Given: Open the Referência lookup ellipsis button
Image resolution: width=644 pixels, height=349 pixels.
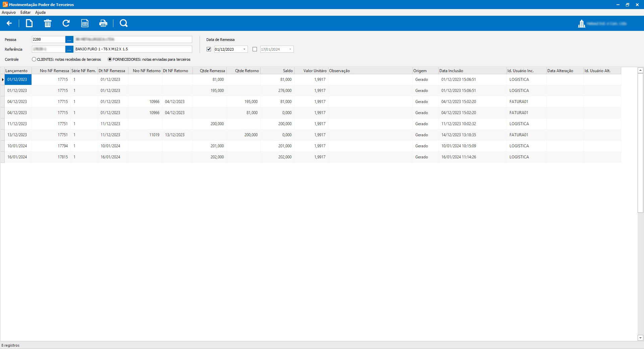Looking at the screenshot, I should point(69,49).
